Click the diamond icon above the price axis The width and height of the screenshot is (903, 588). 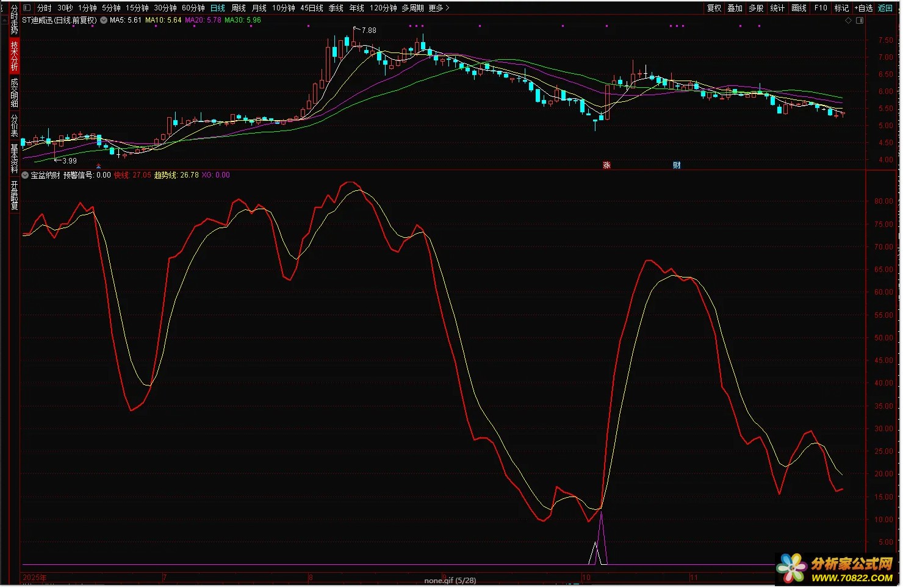(x=848, y=20)
